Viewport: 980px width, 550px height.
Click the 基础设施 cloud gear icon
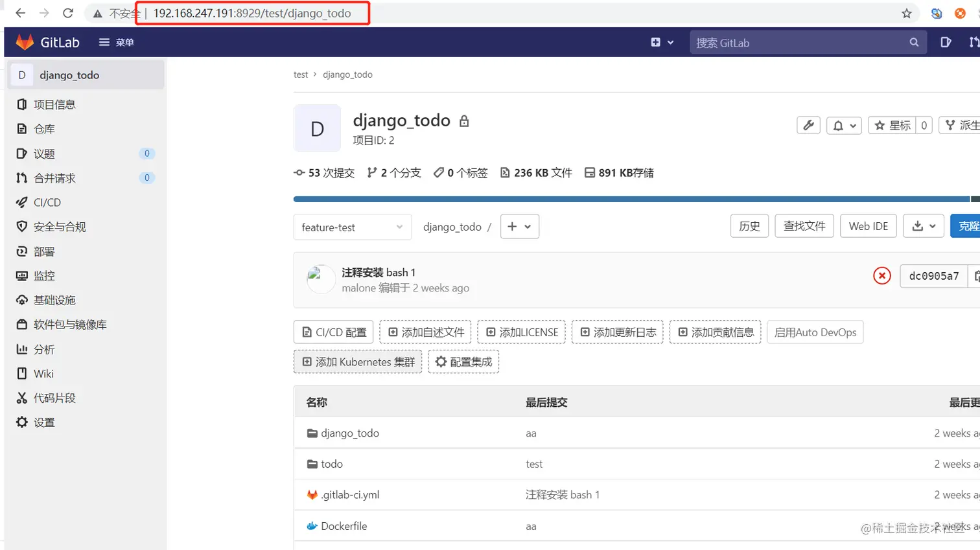[x=22, y=300]
